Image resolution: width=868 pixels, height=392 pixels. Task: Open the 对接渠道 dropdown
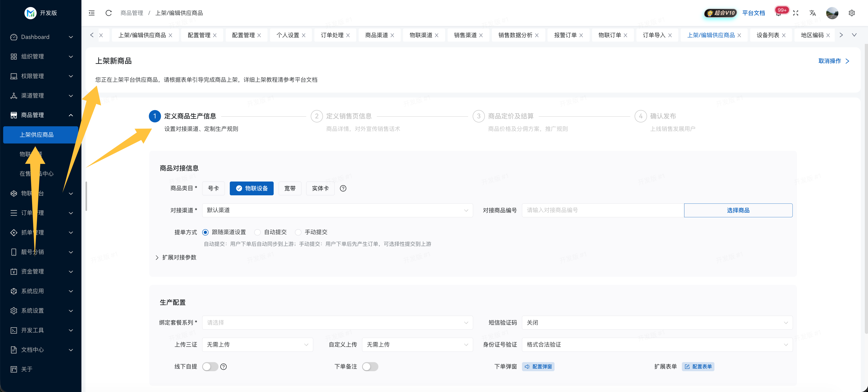point(337,210)
